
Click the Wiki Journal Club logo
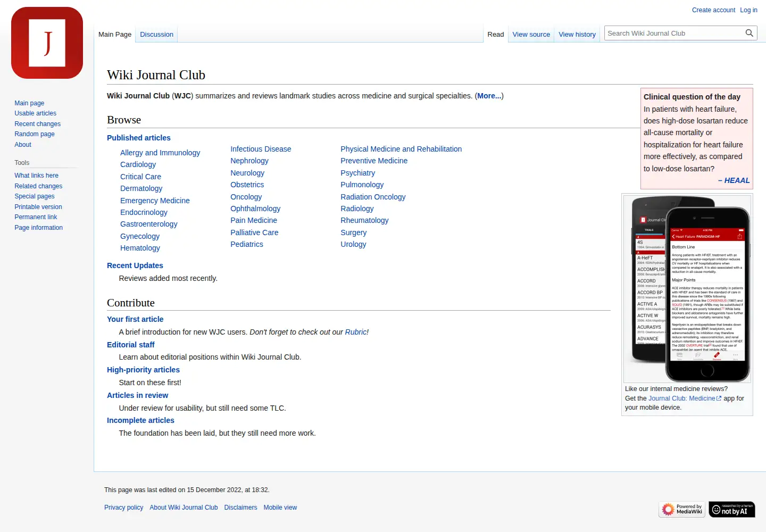point(47,43)
